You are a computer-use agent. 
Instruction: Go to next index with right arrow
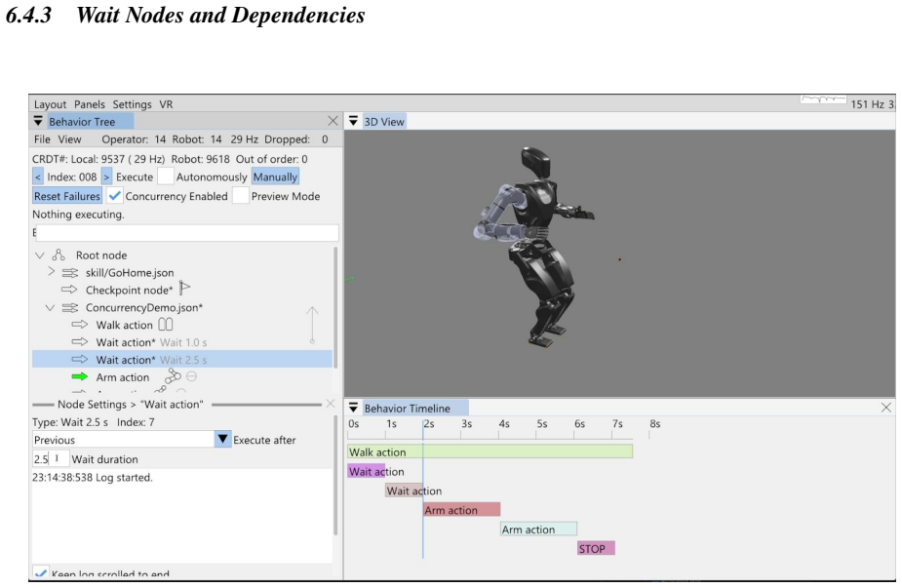coord(106,176)
